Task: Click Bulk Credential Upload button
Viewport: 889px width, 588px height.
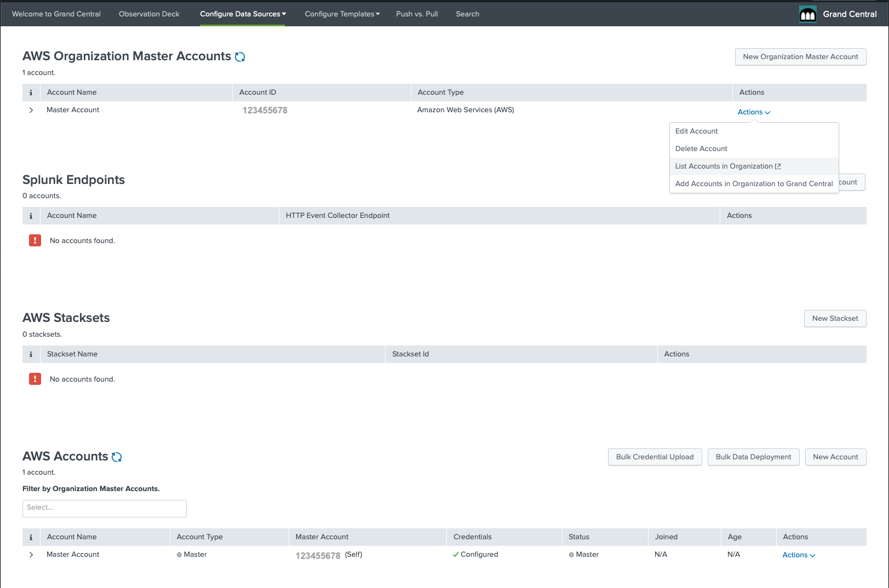Action: pyautogui.click(x=655, y=457)
